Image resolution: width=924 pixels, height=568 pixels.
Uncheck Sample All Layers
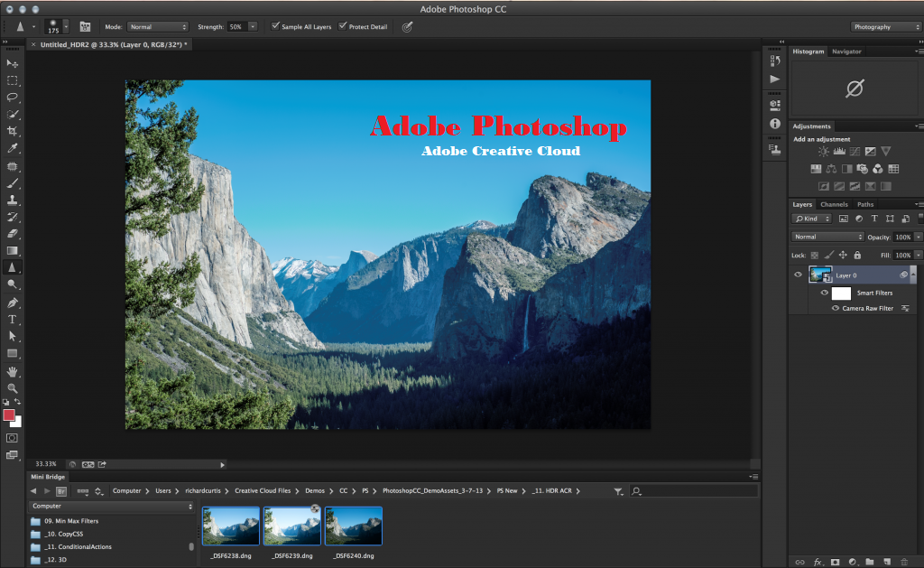(x=275, y=26)
